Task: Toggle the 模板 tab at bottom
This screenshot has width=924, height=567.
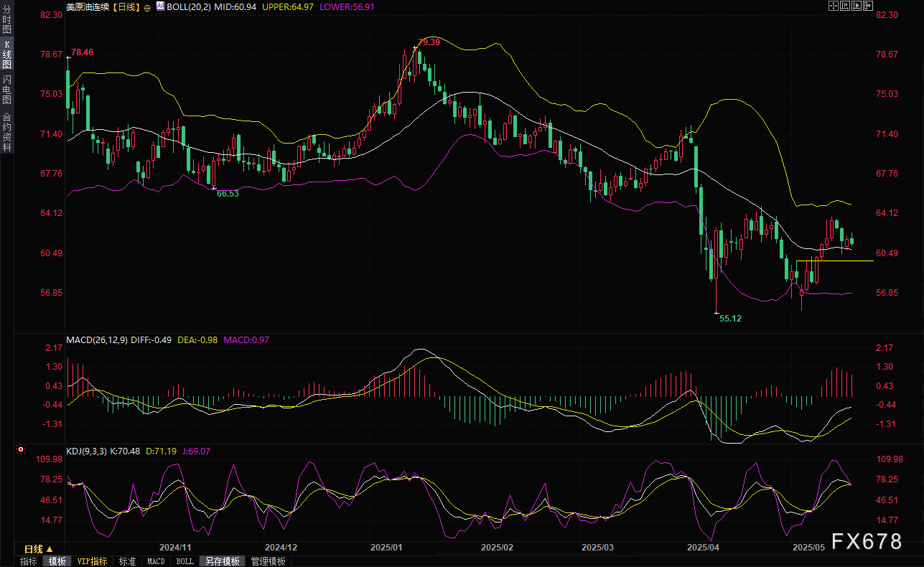Action: coord(57,561)
